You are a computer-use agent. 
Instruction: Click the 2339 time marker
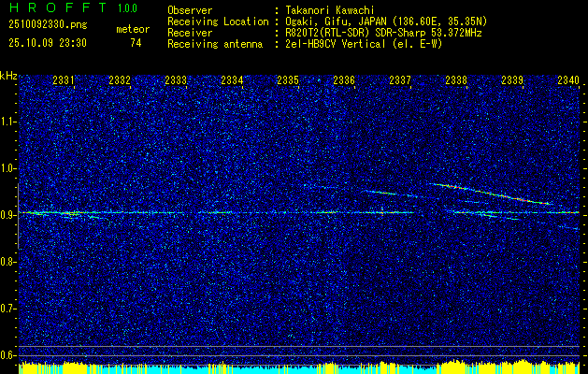coord(512,79)
